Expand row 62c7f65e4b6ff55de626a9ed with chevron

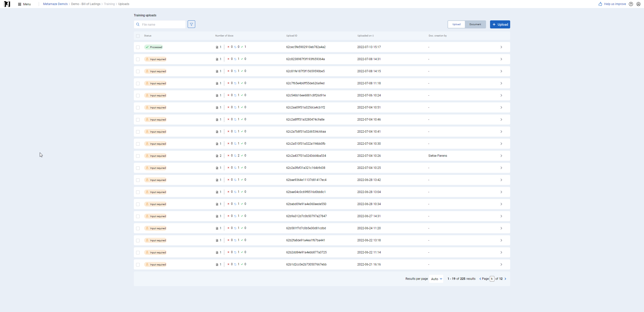(501, 83)
